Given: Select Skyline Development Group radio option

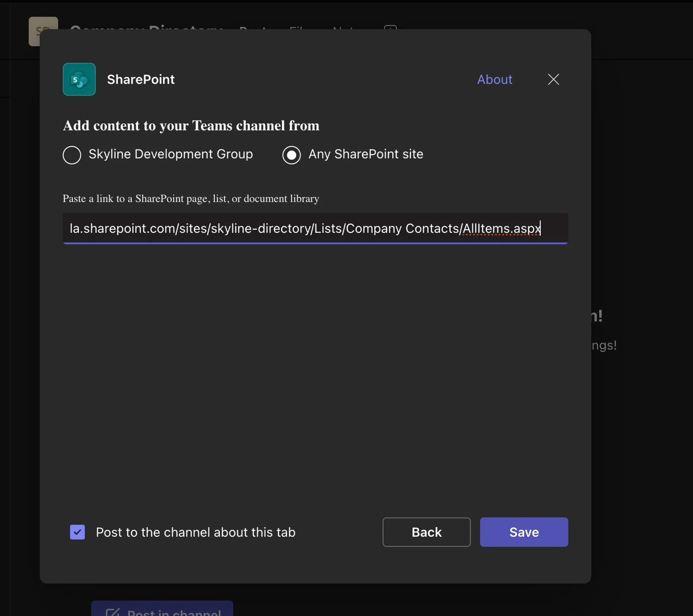Looking at the screenshot, I should pyautogui.click(x=72, y=155).
